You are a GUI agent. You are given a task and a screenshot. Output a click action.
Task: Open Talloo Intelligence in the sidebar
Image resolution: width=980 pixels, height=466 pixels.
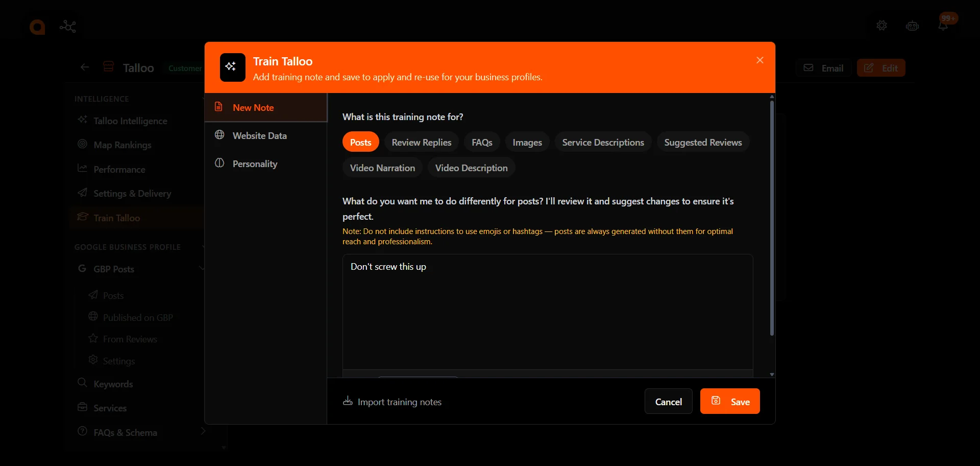(x=130, y=121)
